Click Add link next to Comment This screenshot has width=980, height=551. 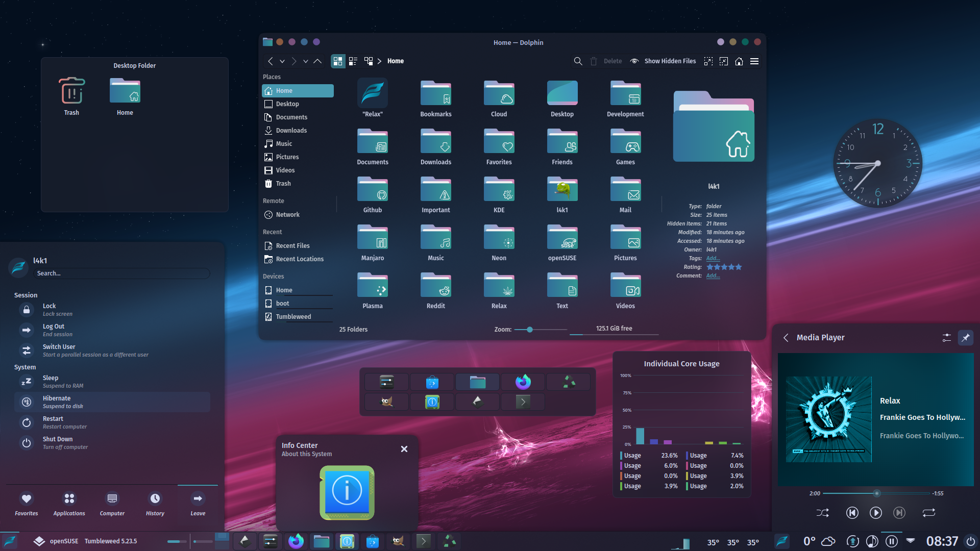[x=713, y=276]
